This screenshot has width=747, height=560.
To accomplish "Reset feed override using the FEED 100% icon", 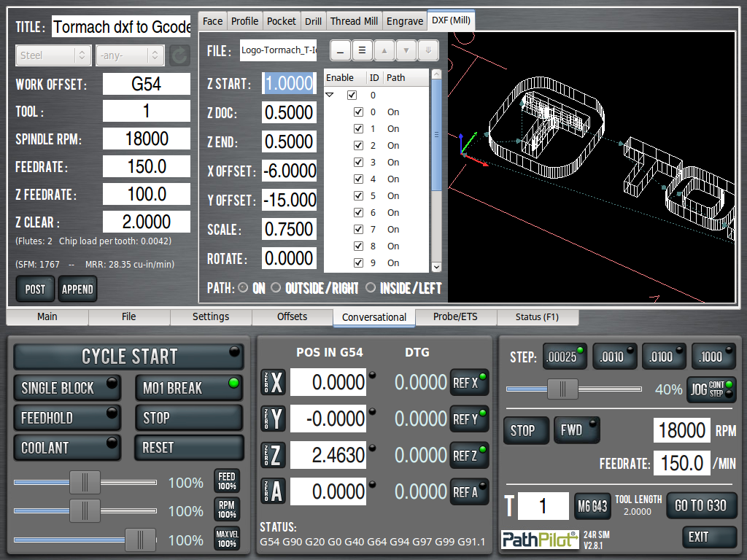I will click(x=226, y=480).
